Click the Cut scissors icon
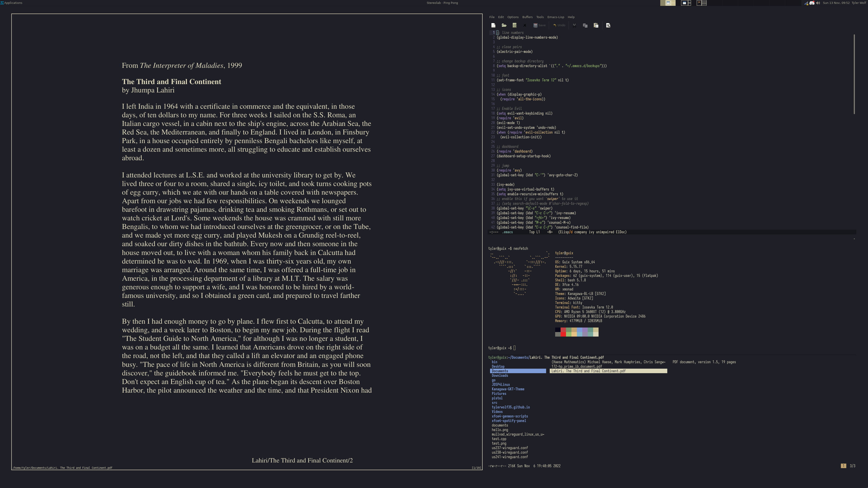Image resolution: width=868 pixels, height=488 pixels. pos(574,25)
